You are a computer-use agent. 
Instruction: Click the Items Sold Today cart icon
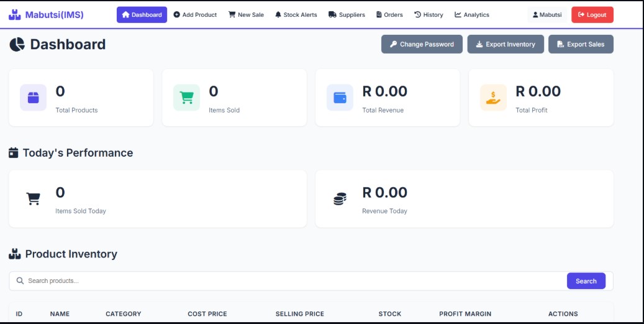[x=34, y=199]
